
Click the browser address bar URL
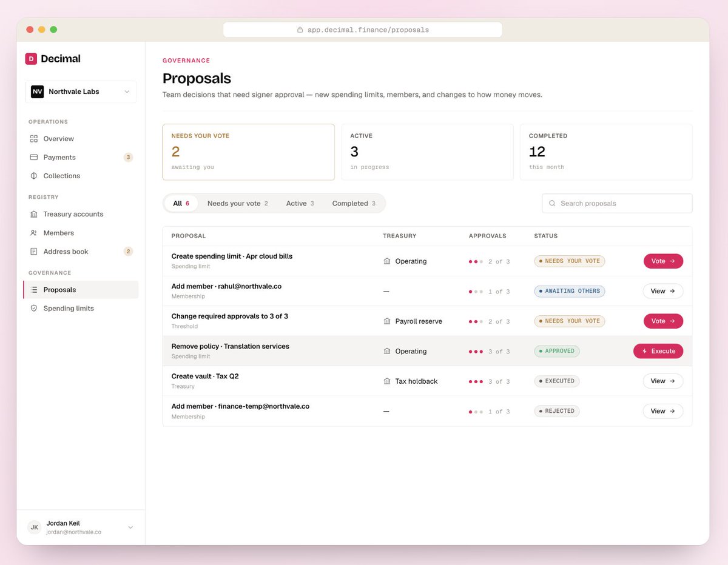363,30
